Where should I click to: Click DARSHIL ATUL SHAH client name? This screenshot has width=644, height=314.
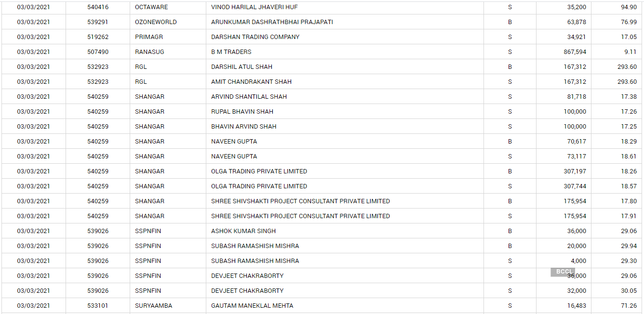pyautogui.click(x=241, y=67)
